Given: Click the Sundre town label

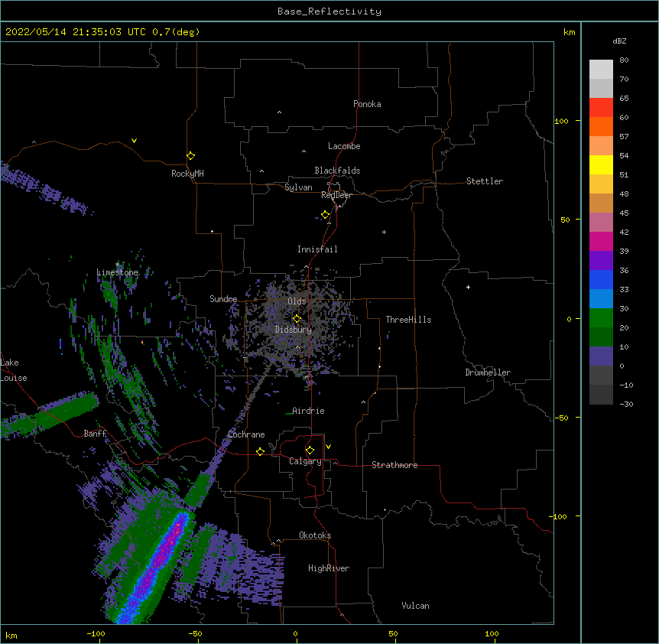Looking at the screenshot, I should tap(223, 299).
